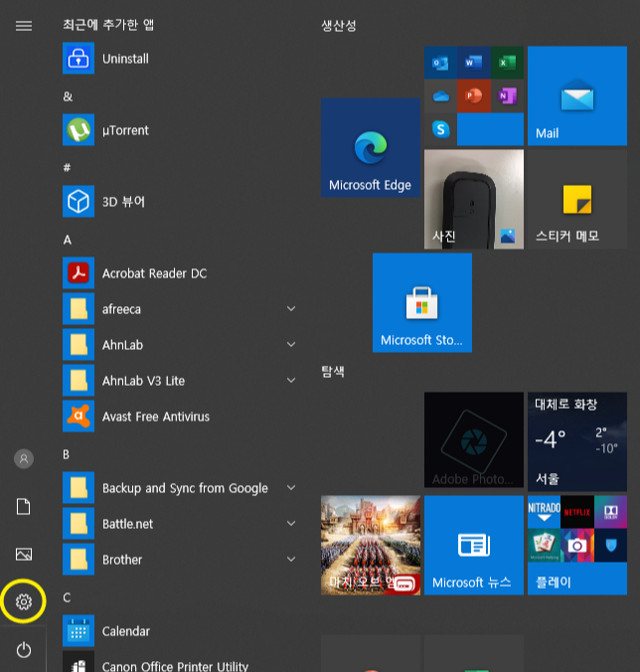Open µTorrent from the app list
The image size is (640, 672).
(180, 130)
